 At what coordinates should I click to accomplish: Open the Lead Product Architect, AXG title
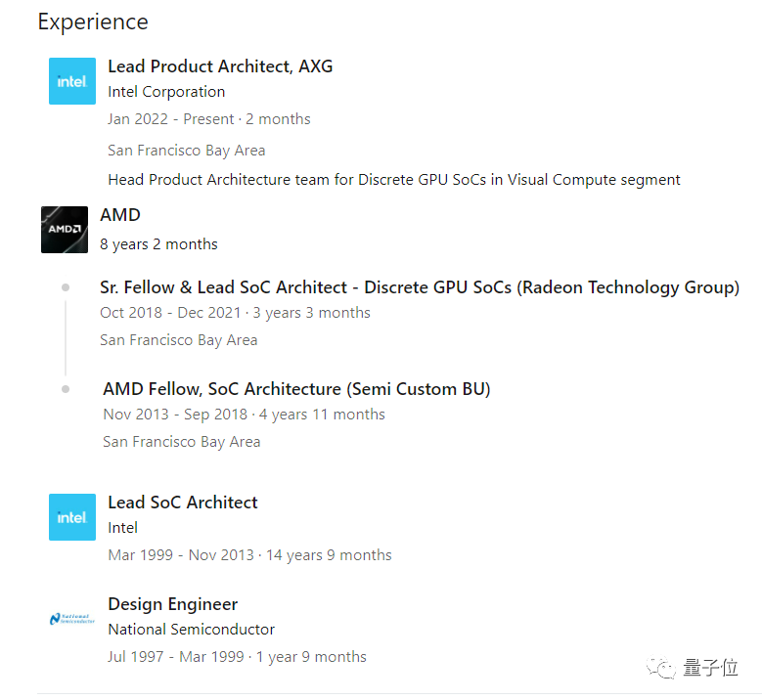coord(220,66)
